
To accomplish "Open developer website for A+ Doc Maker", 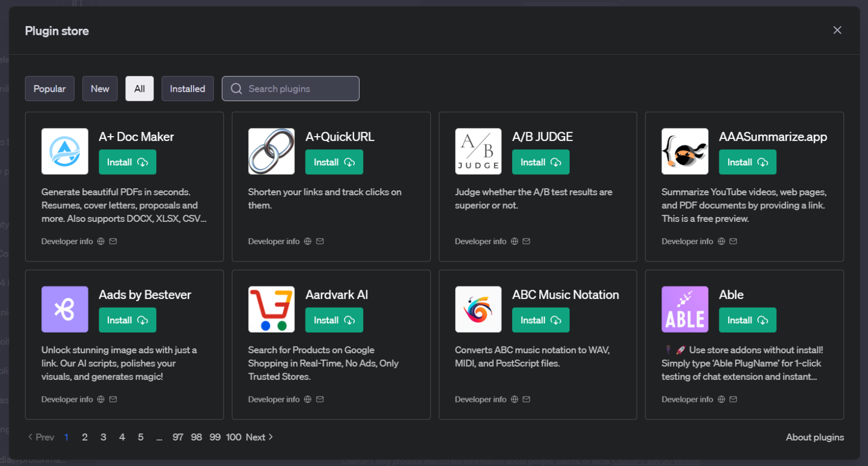I will click(101, 241).
